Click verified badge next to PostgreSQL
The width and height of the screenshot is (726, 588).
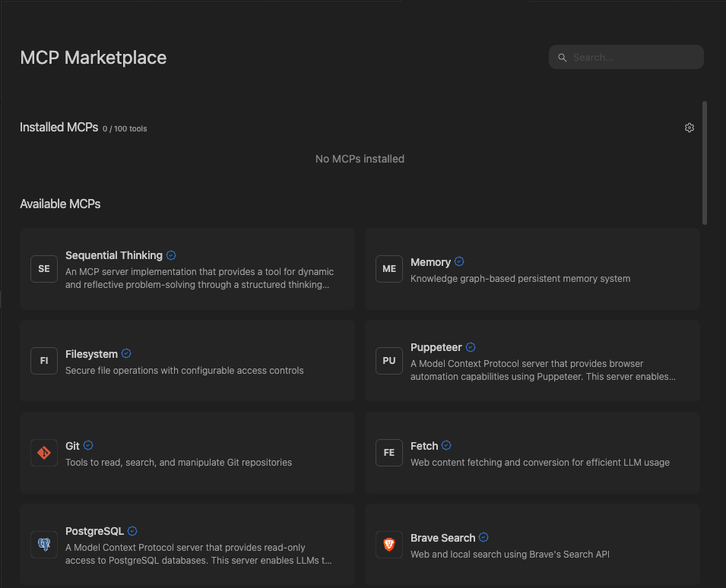click(x=132, y=531)
